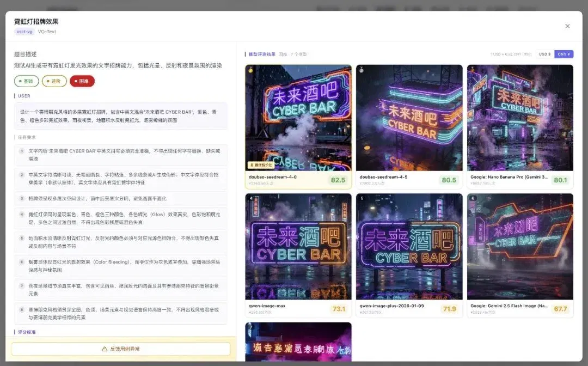
Task: Click silver medal icon on doubao-seedream-4-5 card
Action: click(x=362, y=70)
